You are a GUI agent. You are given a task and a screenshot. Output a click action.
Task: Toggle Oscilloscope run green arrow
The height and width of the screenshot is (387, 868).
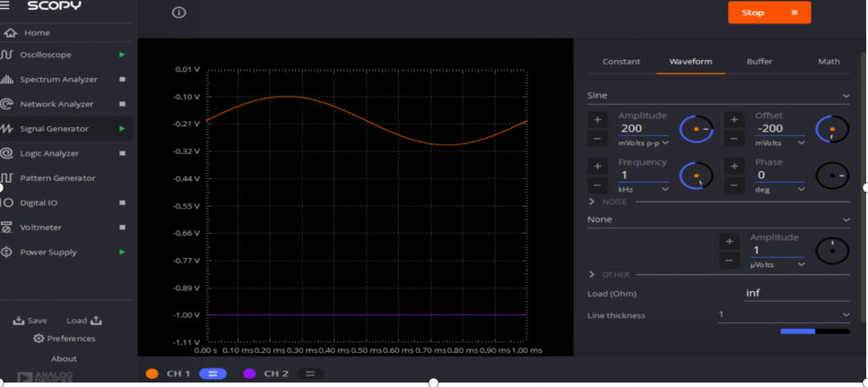pyautogui.click(x=122, y=55)
